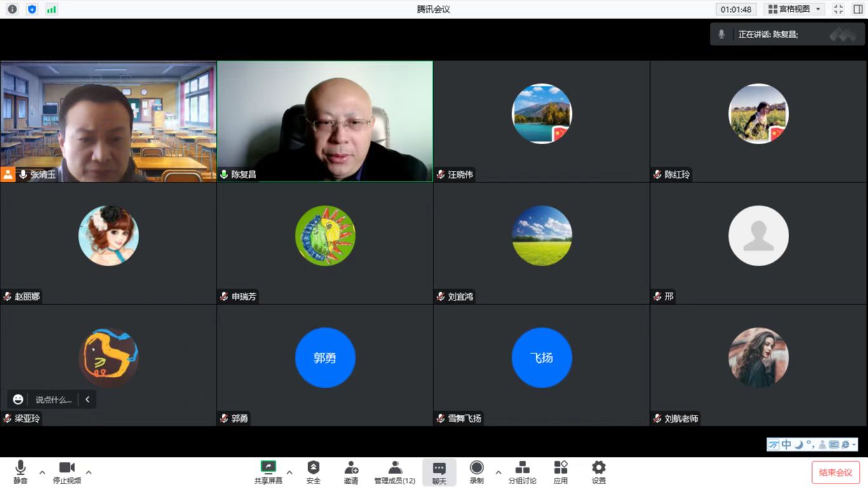Open the meeting info icon
Image resolution: width=868 pixels, height=488 pixels.
click(x=12, y=9)
